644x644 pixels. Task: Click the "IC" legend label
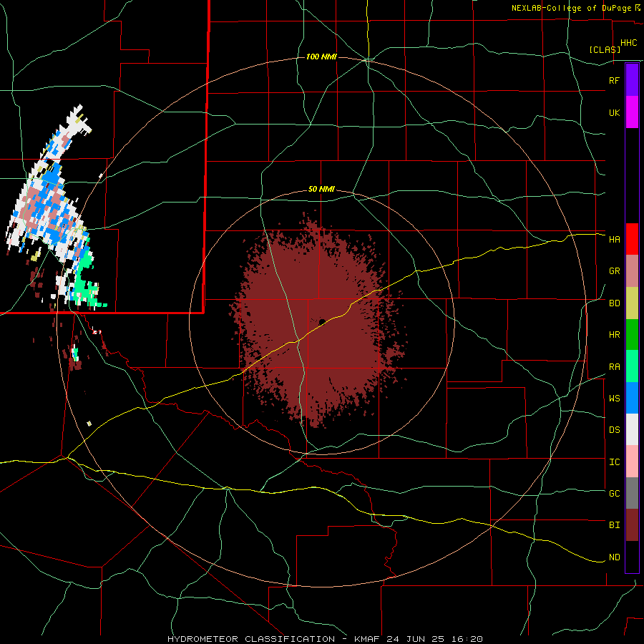pyautogui.click(x=614, y=462)
